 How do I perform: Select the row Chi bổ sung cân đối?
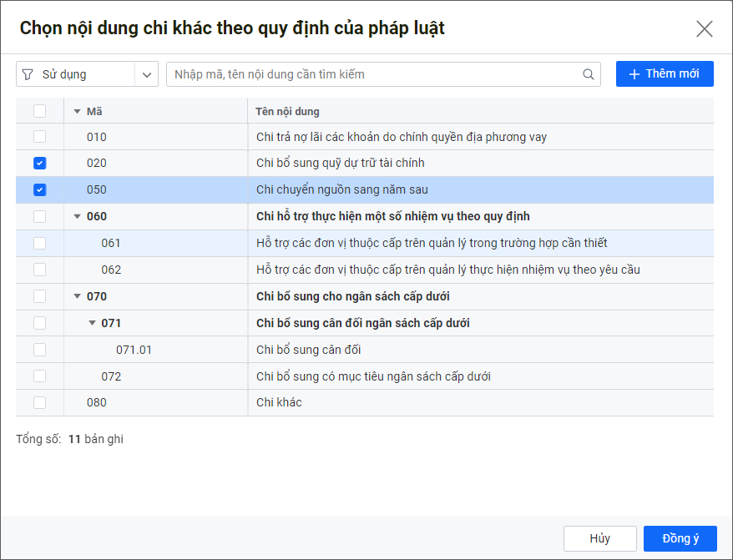308,350
